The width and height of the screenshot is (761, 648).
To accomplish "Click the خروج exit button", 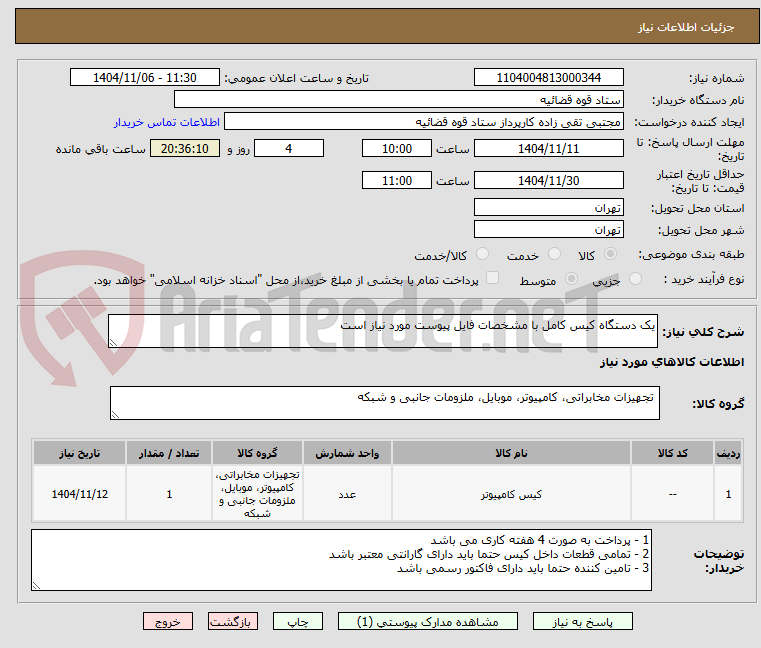I will click(x=167, y=621).
